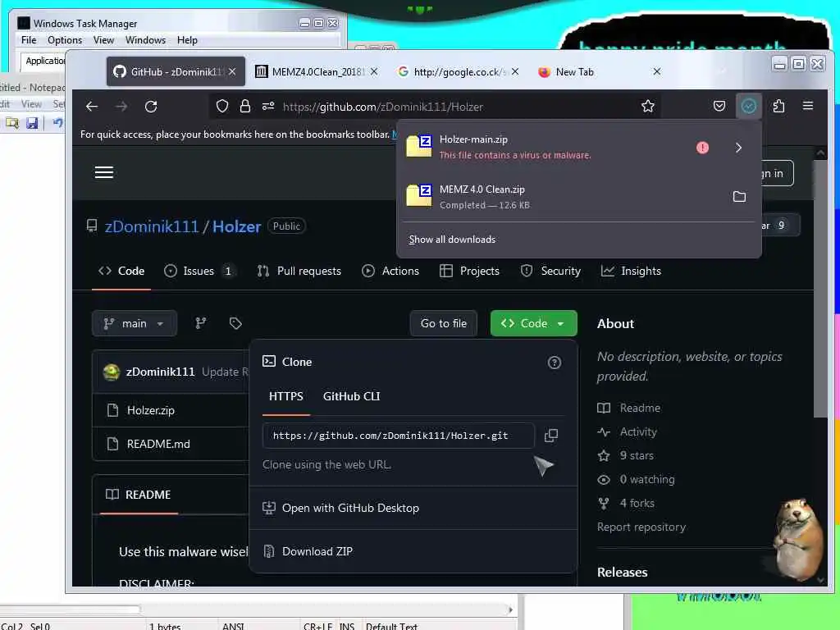Open Task Manager View menu

(x=103, y=40)
